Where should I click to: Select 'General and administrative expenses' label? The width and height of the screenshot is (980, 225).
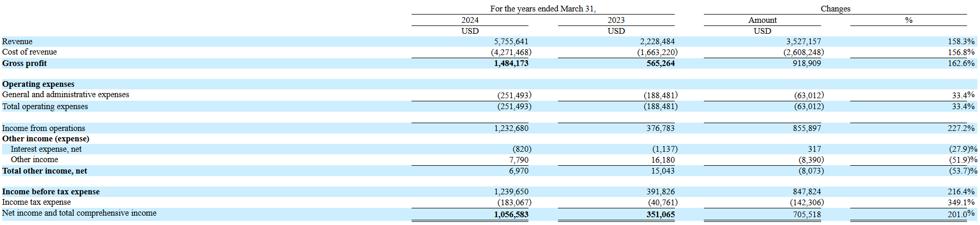click(x=65, y=95)
